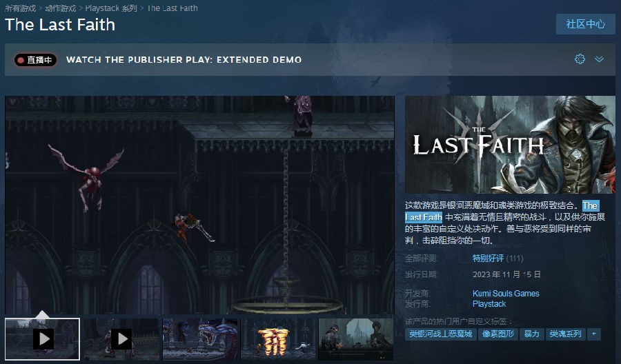Select the glowing fire screenshot thumbnail
This screenshot has width=621, height=364.
point(278,339)
